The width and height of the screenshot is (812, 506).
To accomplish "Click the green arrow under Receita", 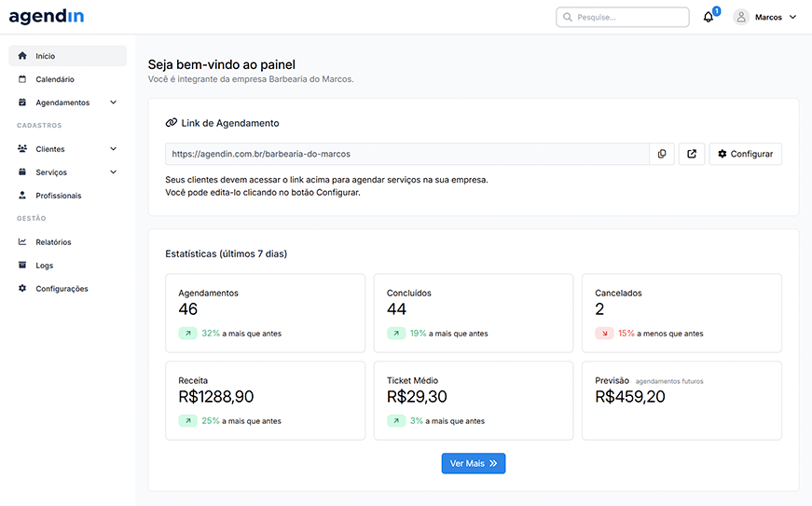I will coord(188,420).
